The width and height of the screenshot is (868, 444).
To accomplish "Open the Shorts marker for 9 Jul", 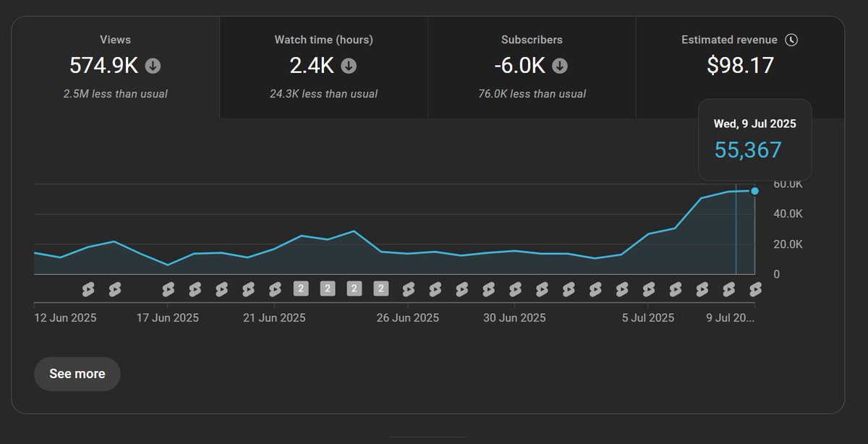I will pos(755,289).
